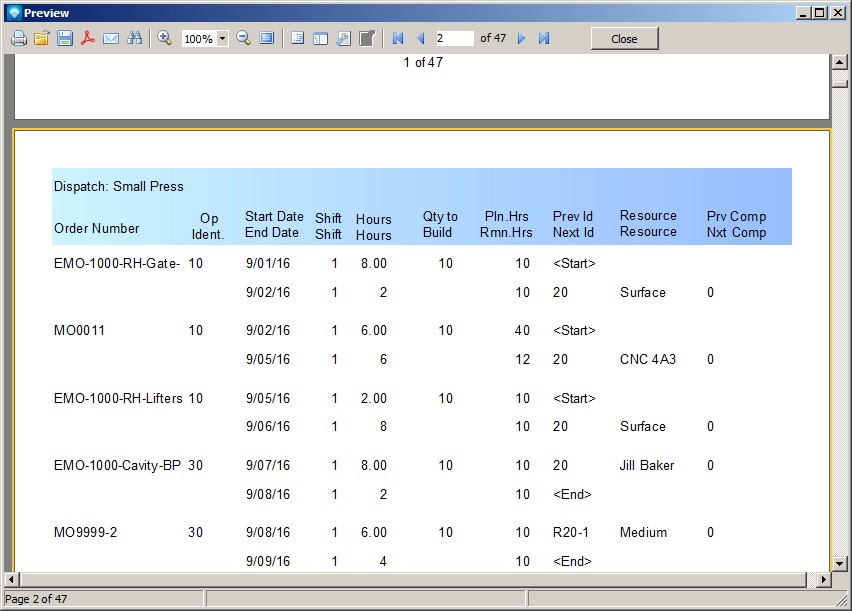Send report by email envelope icon
Image resolution: width=852 pixels, height=611 pixels.
(111, 38)
